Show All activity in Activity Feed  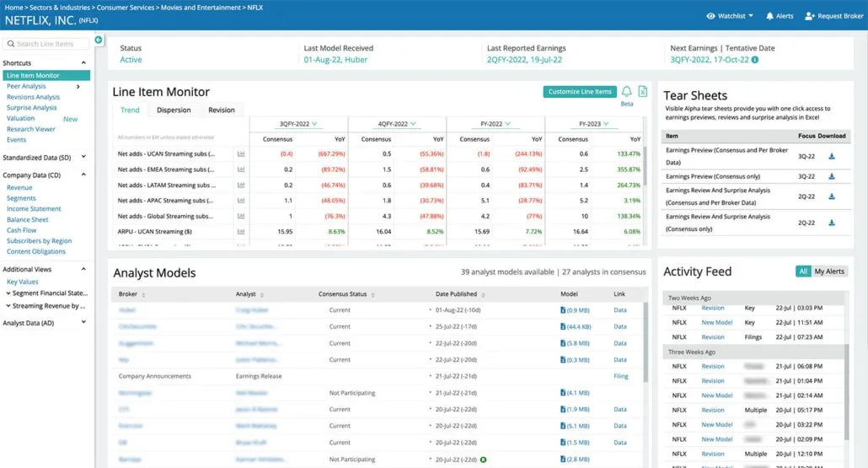pyautogui.click(x=802, y=272)
